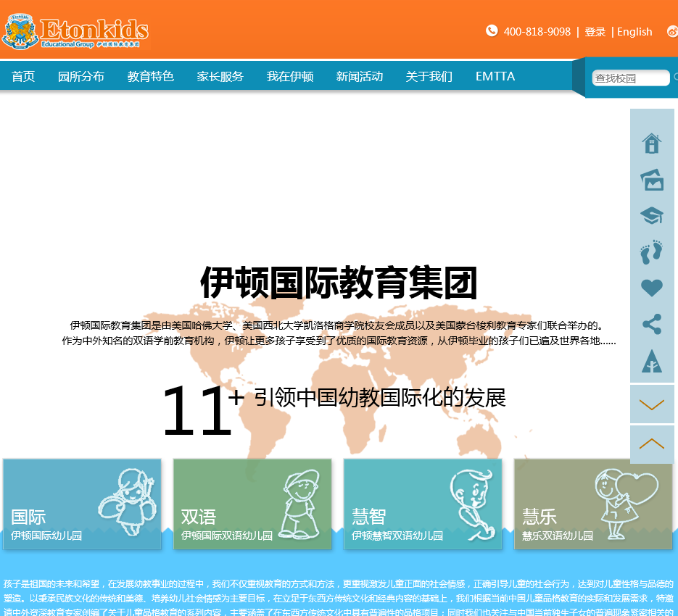Open the 双语 伊顿国际双语幼儿园 card

pos(252,504)
